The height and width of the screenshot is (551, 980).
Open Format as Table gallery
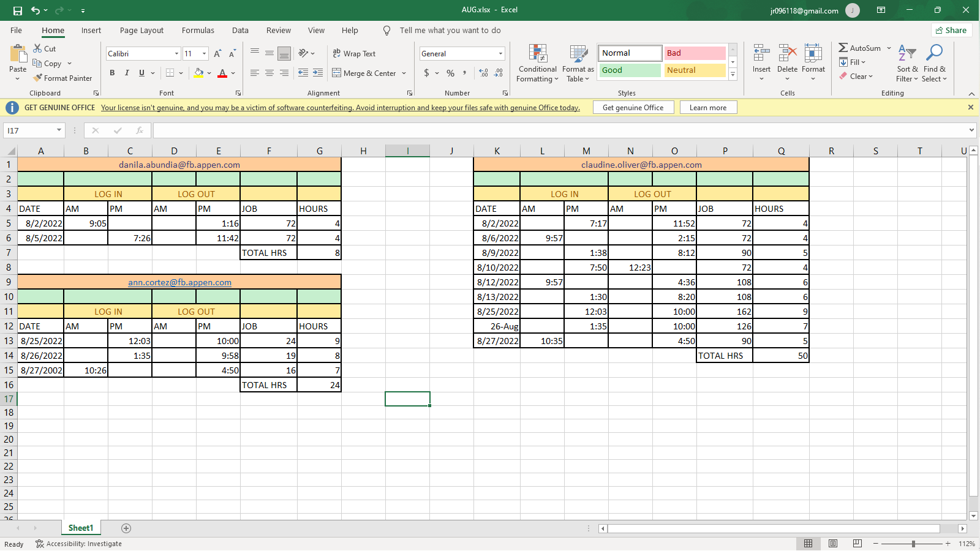(578, 63)
